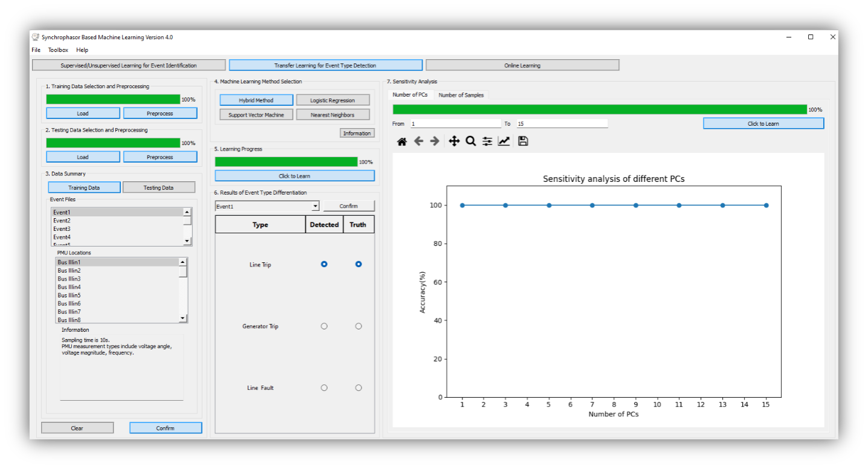This screenshot has height=469, width=868.
Task: Click PMU Locations list scroll down arrow
Action: tap(183, 318)
